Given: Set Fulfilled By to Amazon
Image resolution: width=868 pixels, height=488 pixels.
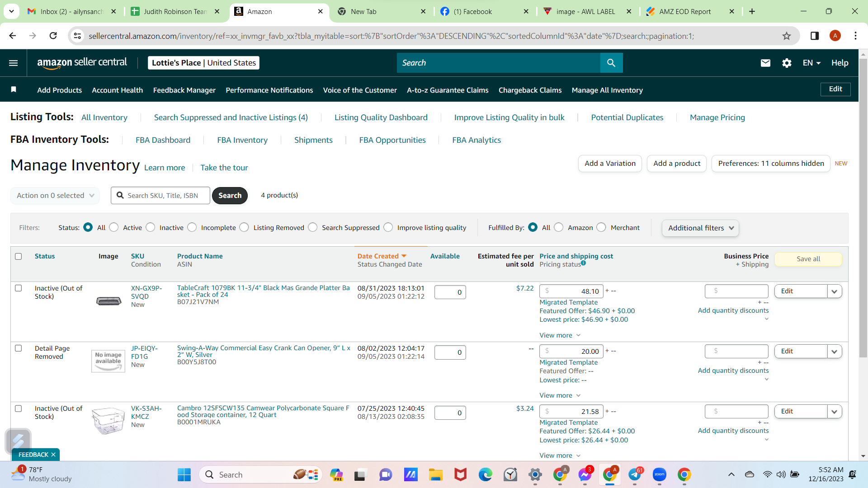Looking at the screenshot, I should [559, 227].
